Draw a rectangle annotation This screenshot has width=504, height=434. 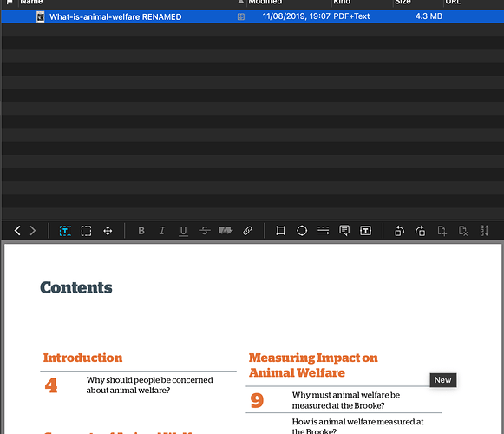(x=280, y=231)
